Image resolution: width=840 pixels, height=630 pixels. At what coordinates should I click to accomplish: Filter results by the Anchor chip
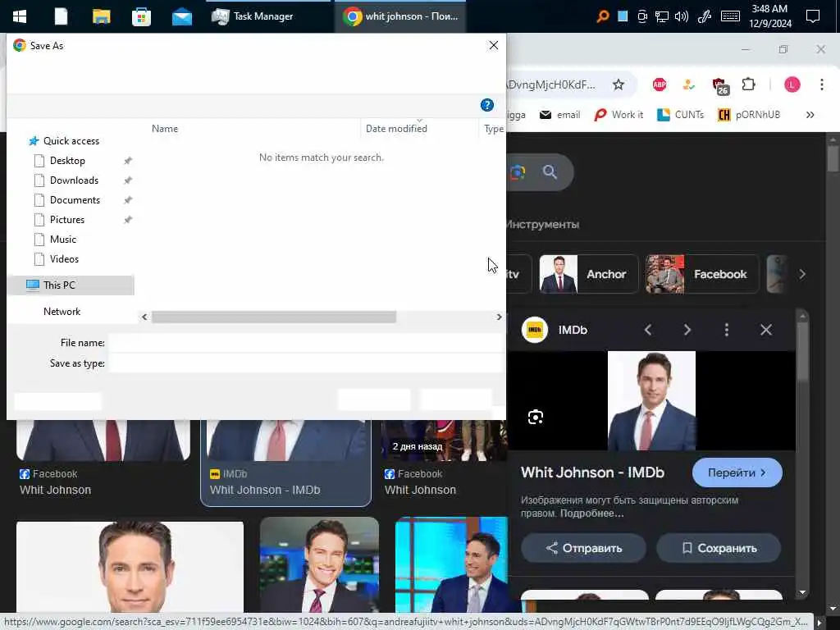point(589,274)
